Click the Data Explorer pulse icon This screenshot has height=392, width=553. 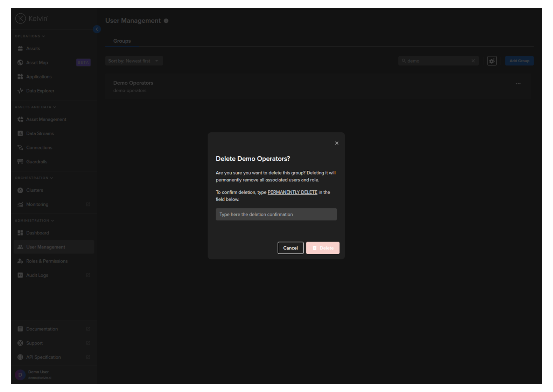click(x=20, y=91)
